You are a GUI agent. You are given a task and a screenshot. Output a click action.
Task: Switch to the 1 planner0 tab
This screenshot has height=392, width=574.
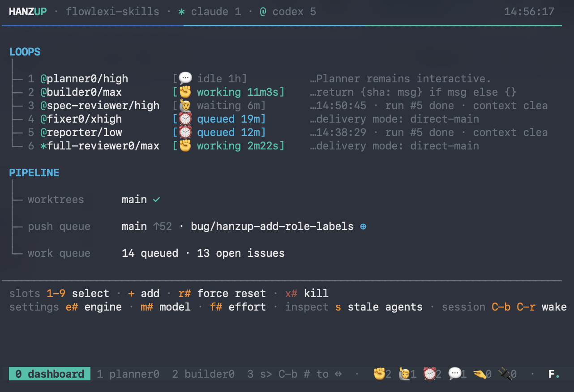click(128, 374)
